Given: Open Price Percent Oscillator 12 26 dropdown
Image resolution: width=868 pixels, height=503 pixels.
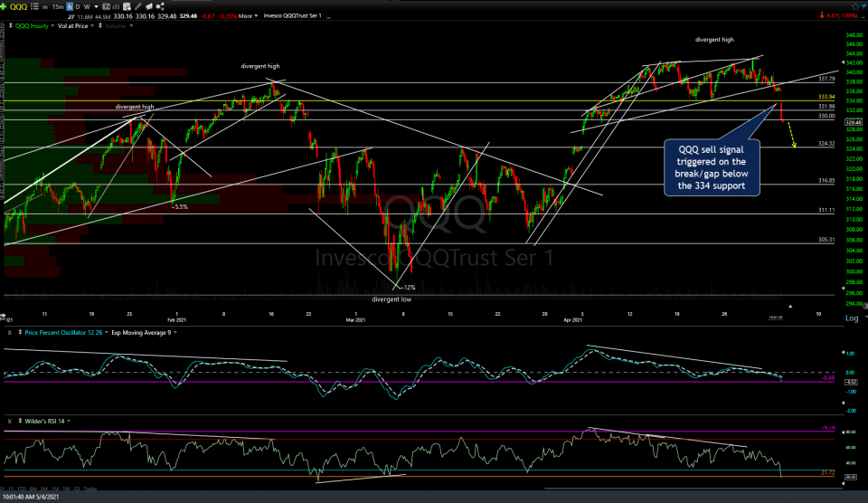Looking at the screenshot, I should tap(107, 332).
